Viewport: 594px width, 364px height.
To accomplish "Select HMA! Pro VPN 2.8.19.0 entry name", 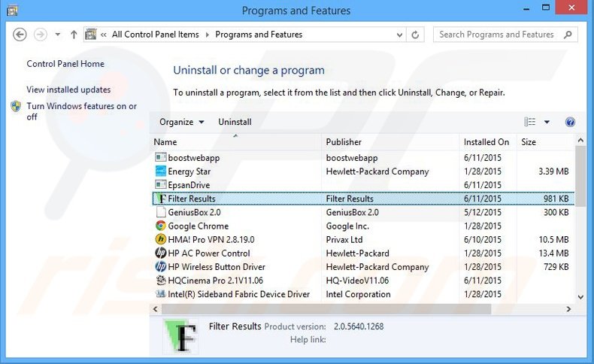I will (211, 240).
